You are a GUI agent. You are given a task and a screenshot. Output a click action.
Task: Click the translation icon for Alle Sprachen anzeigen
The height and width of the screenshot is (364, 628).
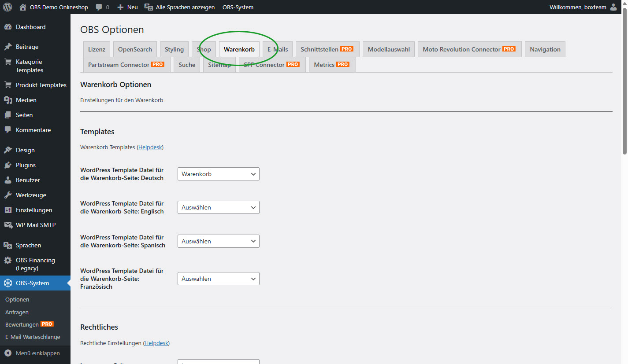(x=149, y=7)
